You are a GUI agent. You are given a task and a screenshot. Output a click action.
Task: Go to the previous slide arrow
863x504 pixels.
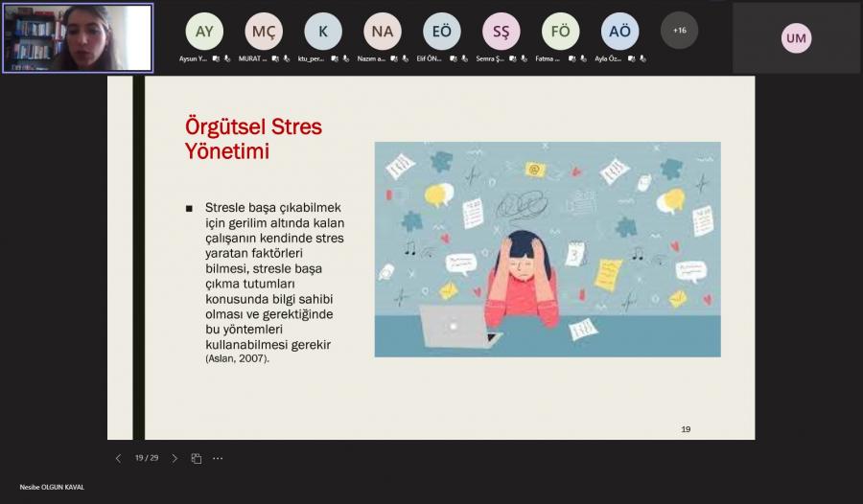(118, 458)
